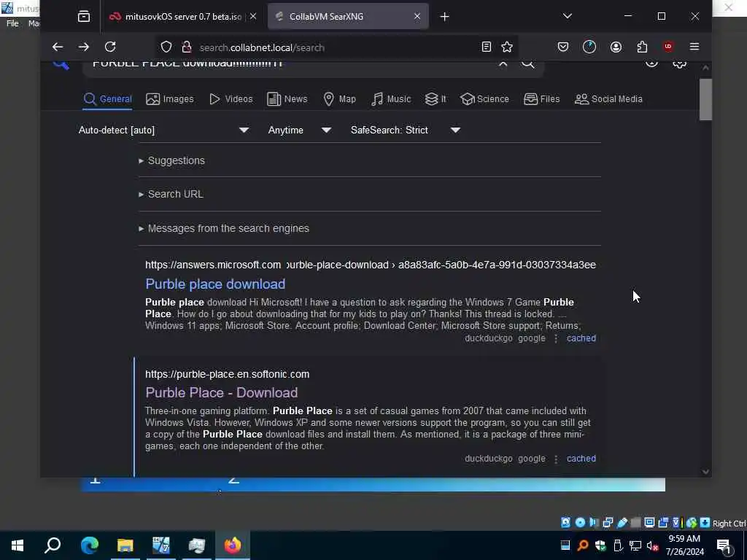Open the Firefox account profile icon
Screen dimensions: 747x560
point(616,47)
